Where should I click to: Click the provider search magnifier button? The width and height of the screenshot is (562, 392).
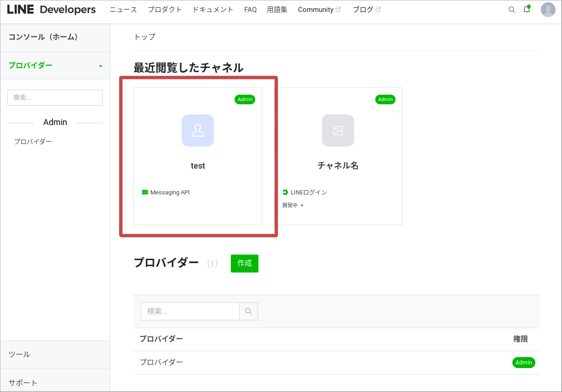(248, 311)
